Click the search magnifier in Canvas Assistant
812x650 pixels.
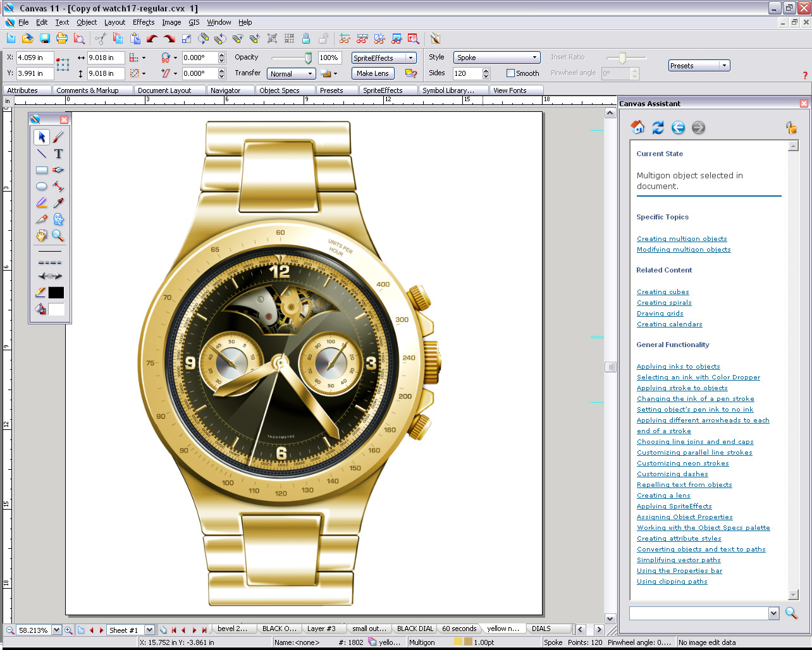791,613
